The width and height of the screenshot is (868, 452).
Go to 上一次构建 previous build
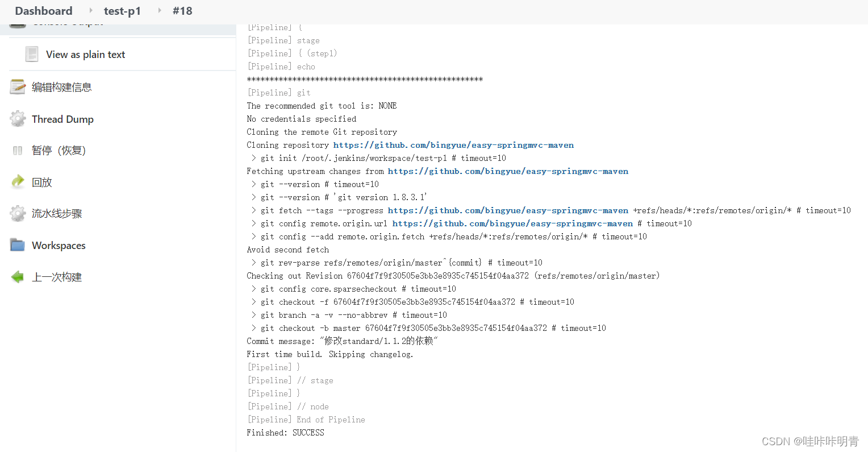coord(57,277)
